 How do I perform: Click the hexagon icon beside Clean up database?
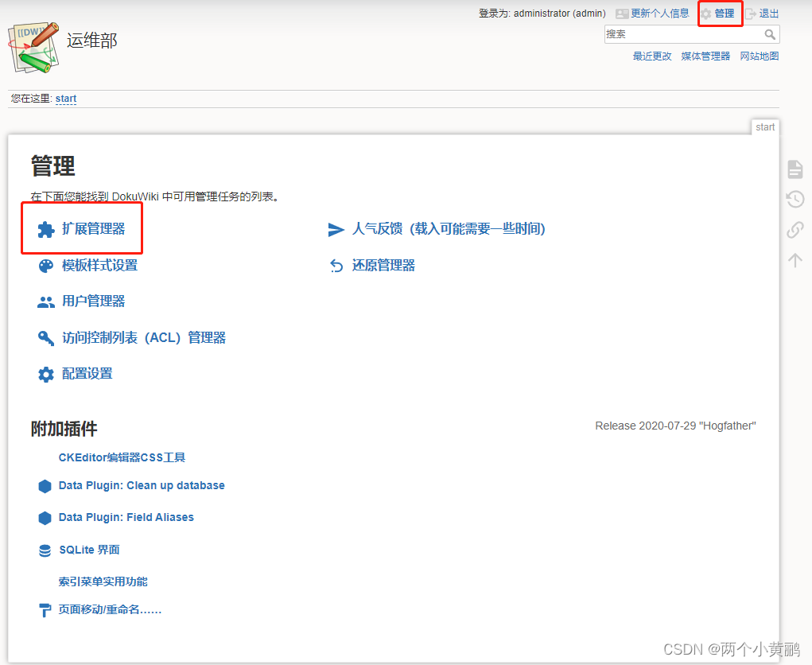(x=45, y=486)
